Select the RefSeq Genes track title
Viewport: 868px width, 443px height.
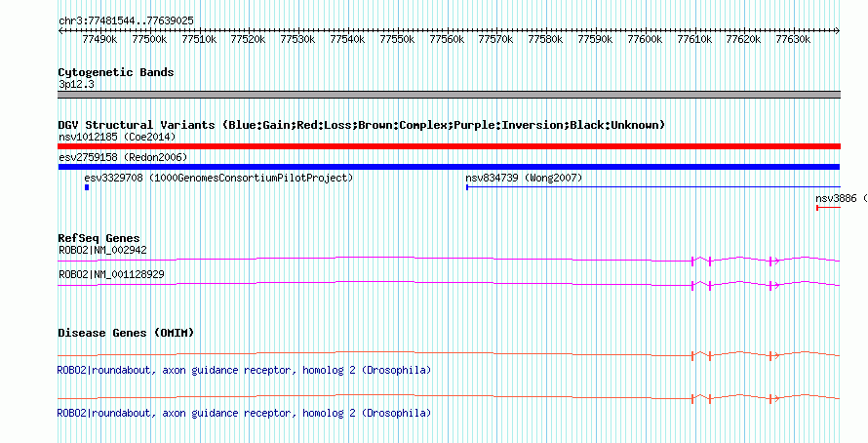pos(99,239)
